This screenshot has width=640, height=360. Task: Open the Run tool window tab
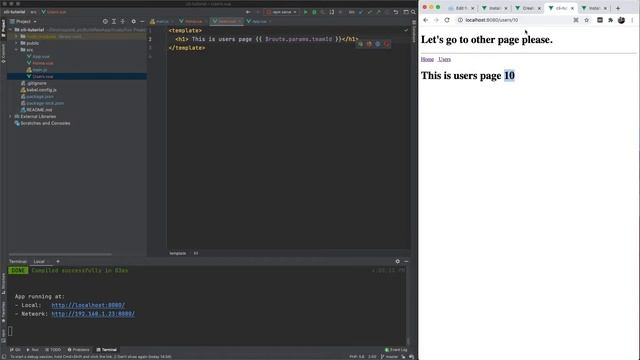click(33, 350)
